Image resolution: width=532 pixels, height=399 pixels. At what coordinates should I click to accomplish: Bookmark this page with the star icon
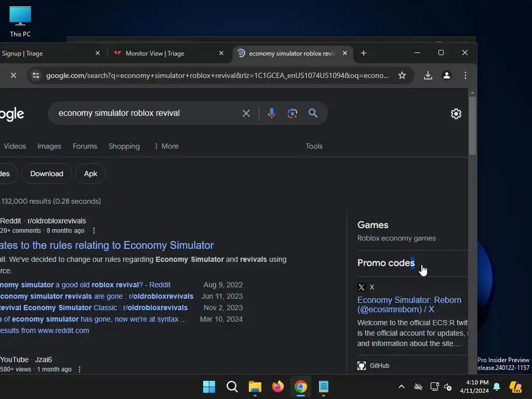(x=402, y=75)
